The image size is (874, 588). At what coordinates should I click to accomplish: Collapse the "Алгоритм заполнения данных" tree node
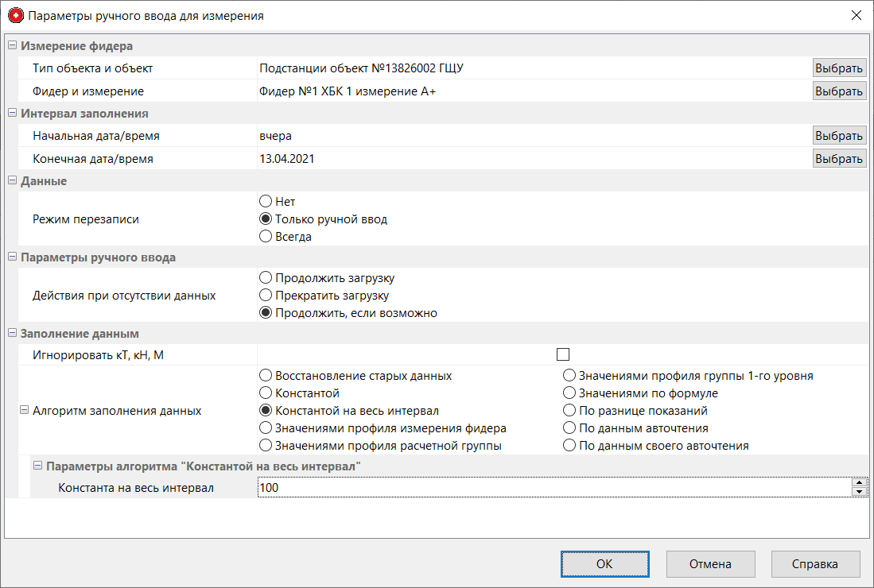click(x=24, y=411)
